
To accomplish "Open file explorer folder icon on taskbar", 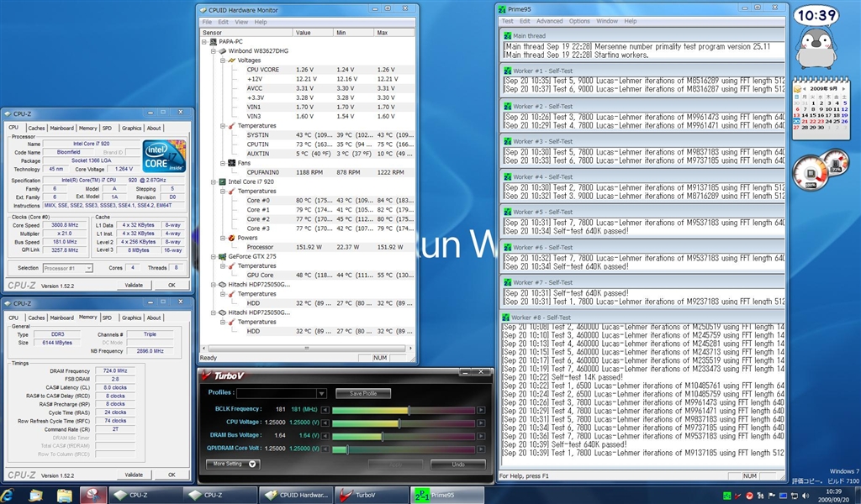I will (x=64, y=496).
